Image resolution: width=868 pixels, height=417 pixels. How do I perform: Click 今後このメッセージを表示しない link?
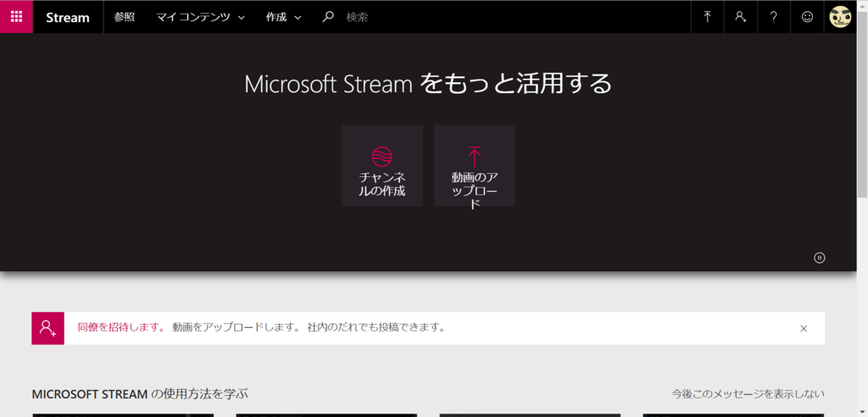tap(748, 394)
